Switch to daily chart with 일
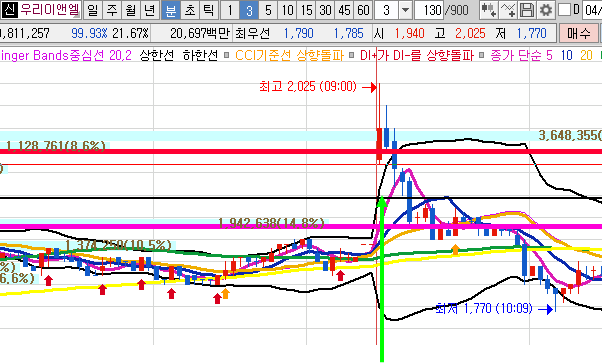Screen dimensions: 602x363 click(93, 10)
